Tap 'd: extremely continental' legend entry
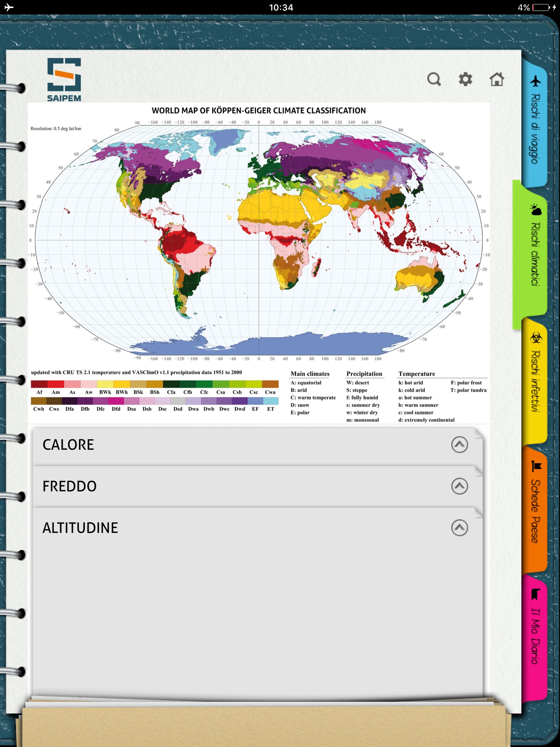 (x=427, y=420)
